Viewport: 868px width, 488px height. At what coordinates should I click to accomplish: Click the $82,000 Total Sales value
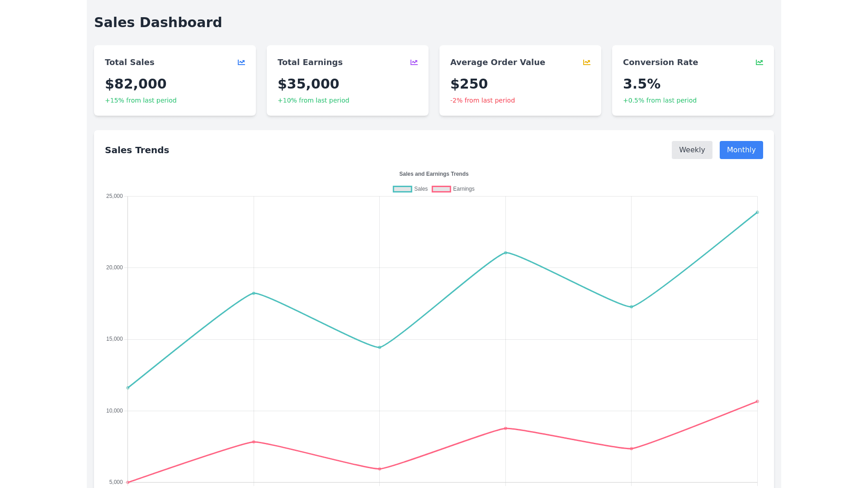click(136, 84)
